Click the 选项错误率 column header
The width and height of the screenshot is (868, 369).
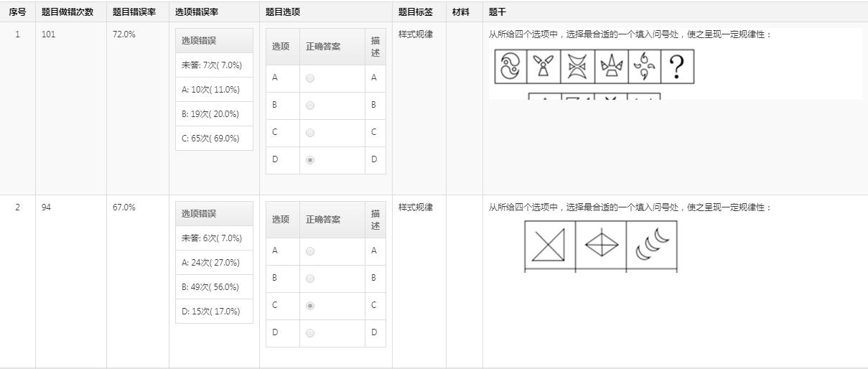(x=196, y=12)
